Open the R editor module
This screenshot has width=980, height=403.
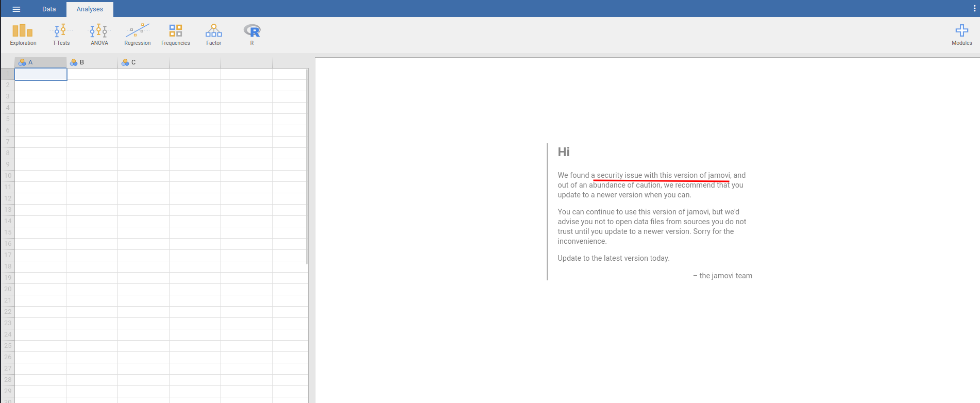(252, 35)
